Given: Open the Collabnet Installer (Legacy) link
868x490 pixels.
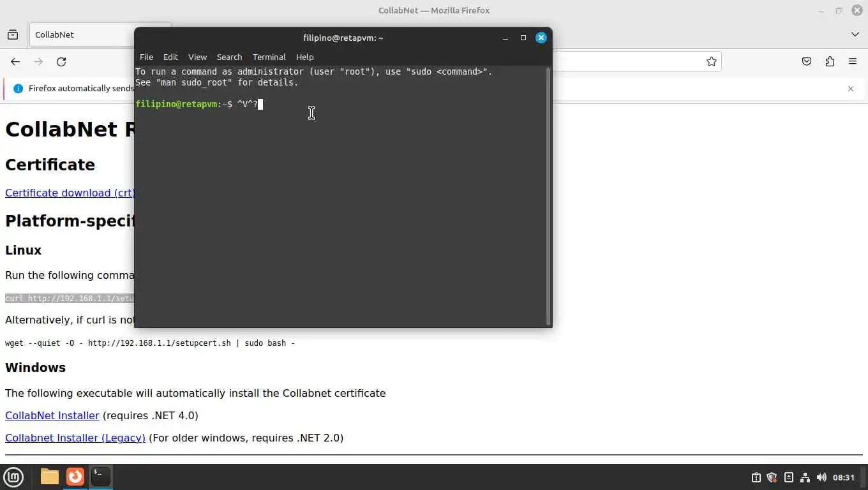Looking at the screenshot, I should [75, 438].
